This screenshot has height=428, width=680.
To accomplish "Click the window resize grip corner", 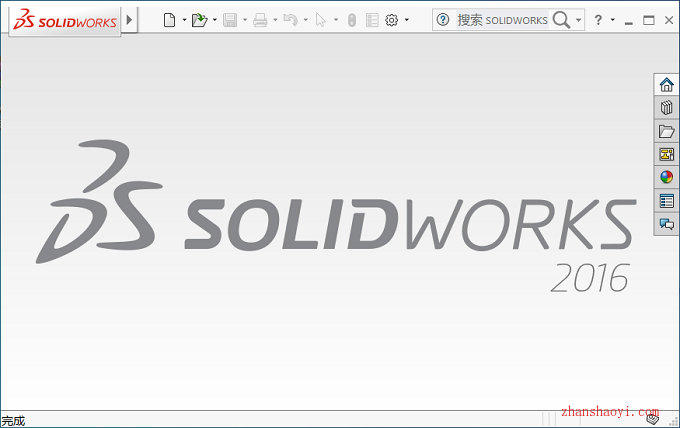I will [674, 421].
